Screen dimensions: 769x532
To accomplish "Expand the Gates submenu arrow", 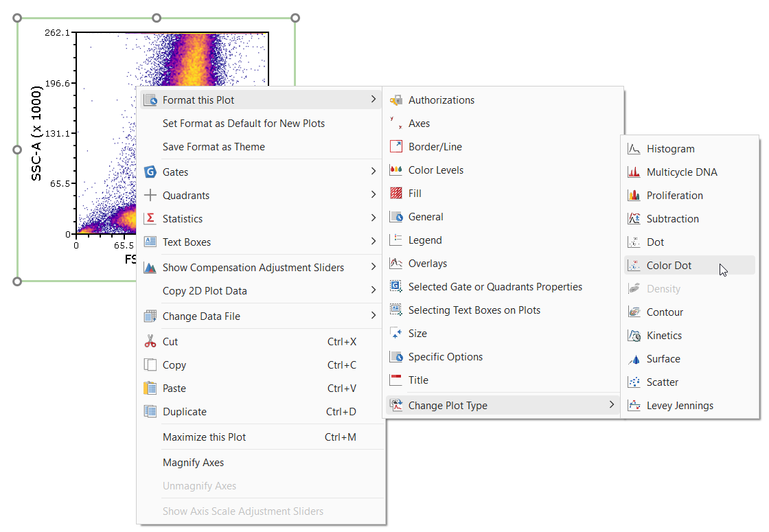I will pyautogui.click(x=374, y=172).
